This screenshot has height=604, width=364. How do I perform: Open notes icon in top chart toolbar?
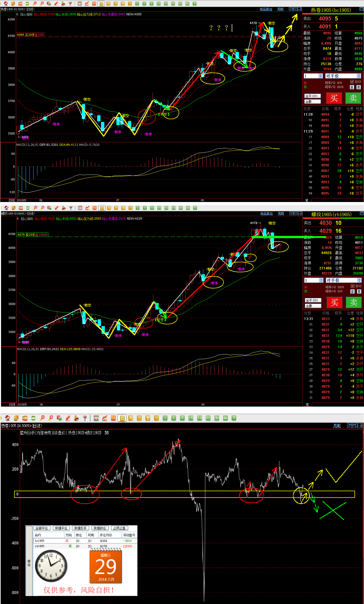point(13,4)
